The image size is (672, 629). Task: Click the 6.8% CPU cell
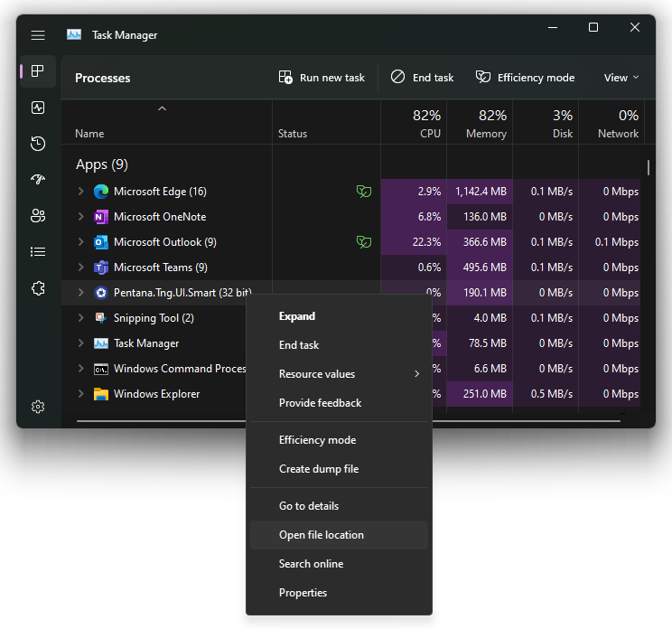point(414,217)
